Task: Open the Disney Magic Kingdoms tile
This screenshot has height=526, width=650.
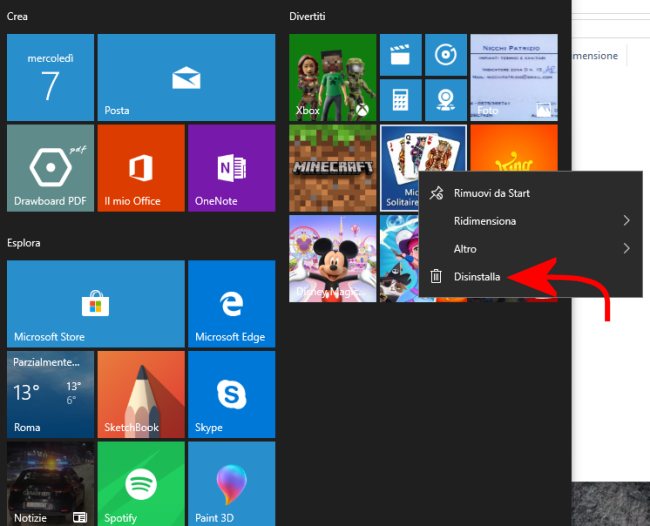Action: pyautogui.click(x=332, y=258)
